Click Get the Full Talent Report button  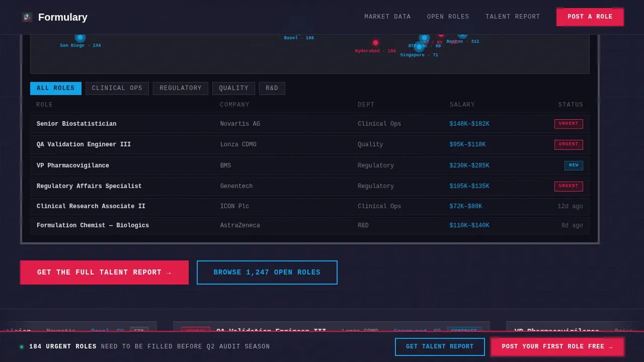[104, 273]
